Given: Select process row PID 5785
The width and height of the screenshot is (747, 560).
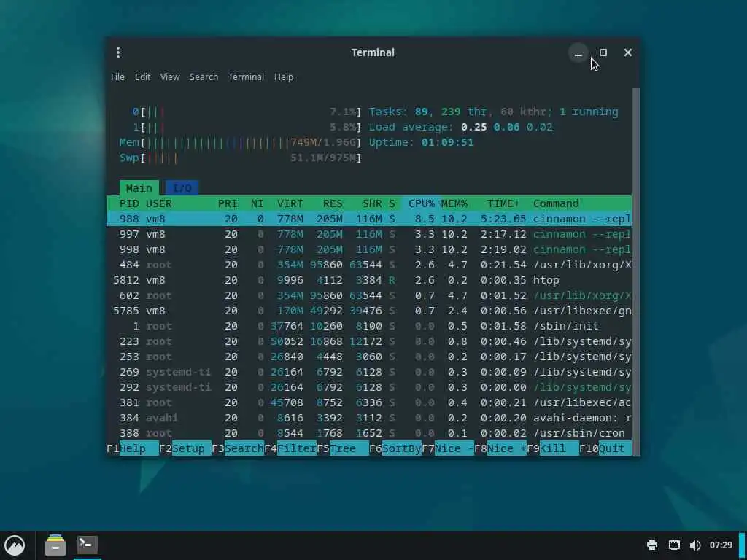Looking at the screenshot, I should [x=369, y=311].
